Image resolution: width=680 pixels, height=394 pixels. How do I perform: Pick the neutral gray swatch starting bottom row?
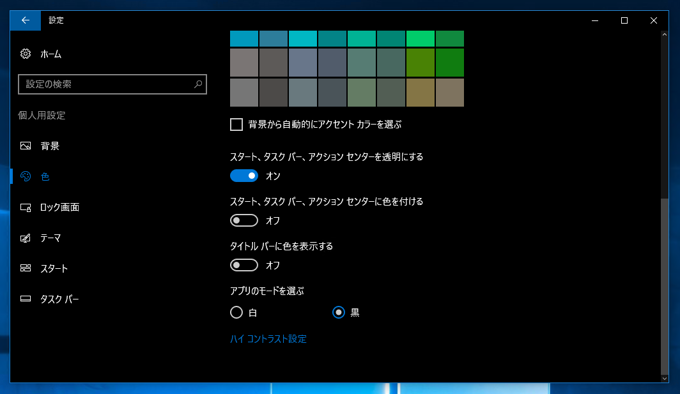click(x=244, y=92)
